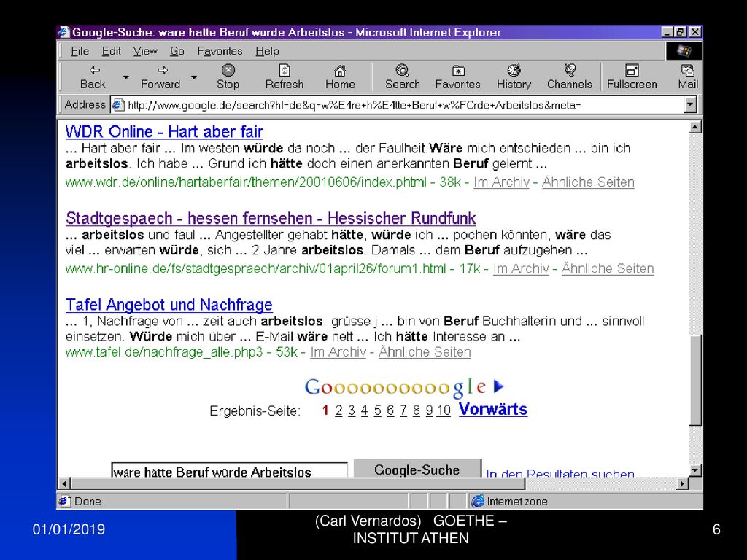Show browsing History panel
Image resolution: width=747 pixels, height=560 pixels.
(x=514, y=77)
